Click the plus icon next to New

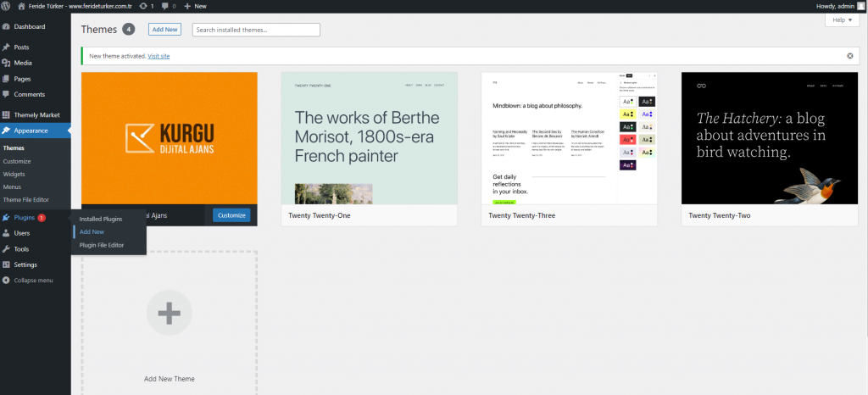[187, 6]
